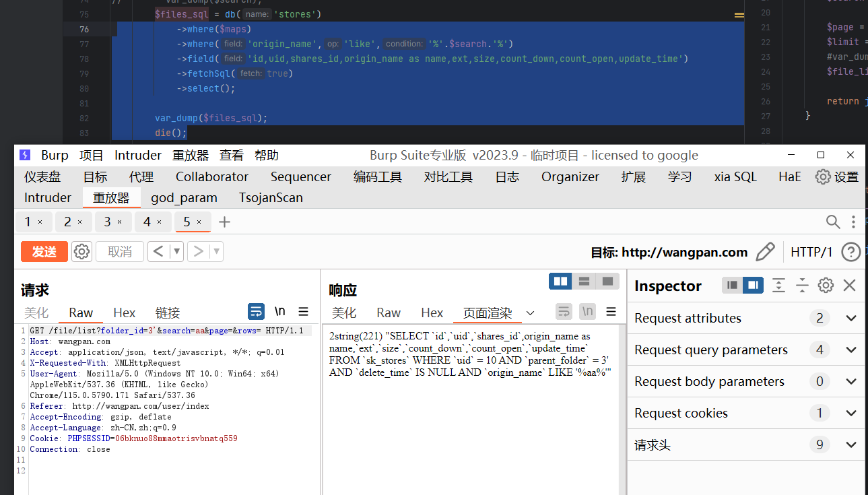The image size is (868, 495).
Task: Set Inspector to the single-column layout
Action: [x=732, y=286]
